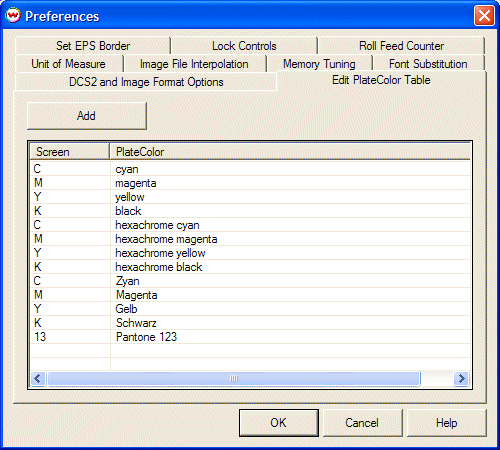Open the Roll Feed Counter tab
Viewport: 500px width, 450px height.
(x=401, y=46)
